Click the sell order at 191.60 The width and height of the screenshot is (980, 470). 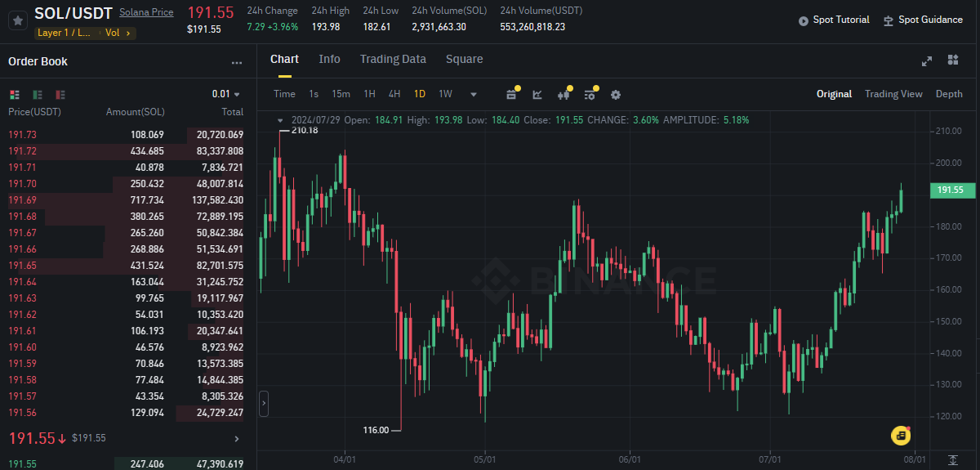click(x=126, y=347)
